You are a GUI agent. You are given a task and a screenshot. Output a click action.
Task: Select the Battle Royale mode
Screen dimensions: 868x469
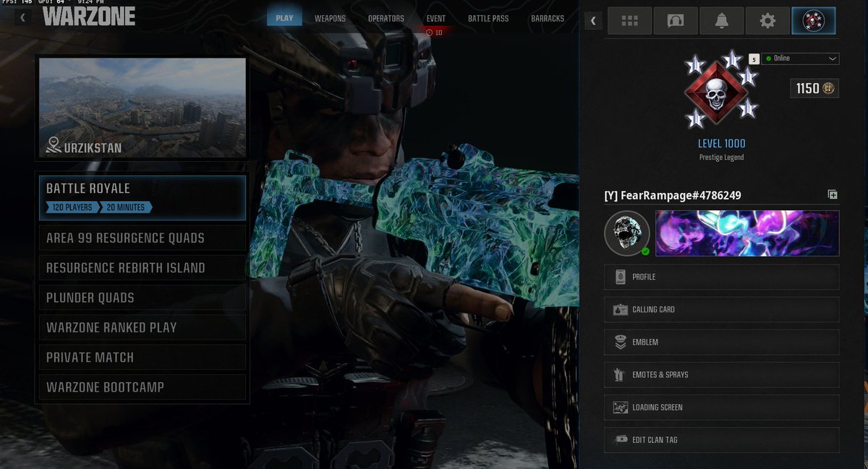coord(142,197)
